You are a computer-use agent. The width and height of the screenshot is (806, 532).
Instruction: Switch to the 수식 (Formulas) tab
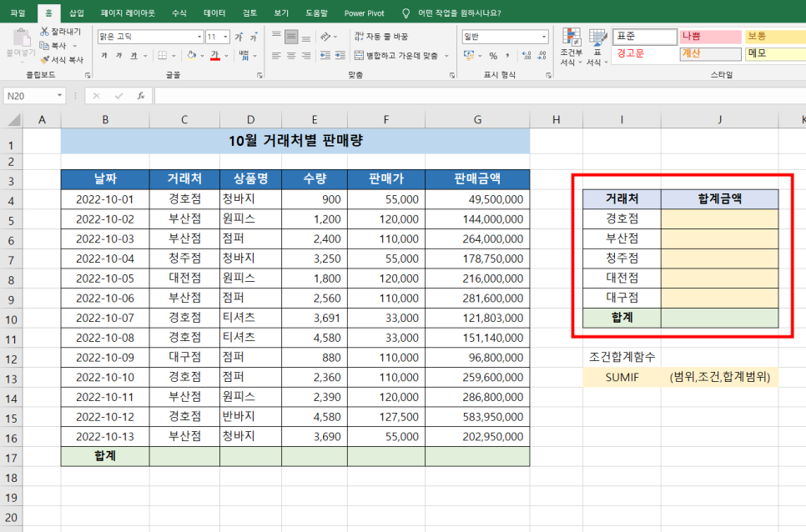pos(179,13)
